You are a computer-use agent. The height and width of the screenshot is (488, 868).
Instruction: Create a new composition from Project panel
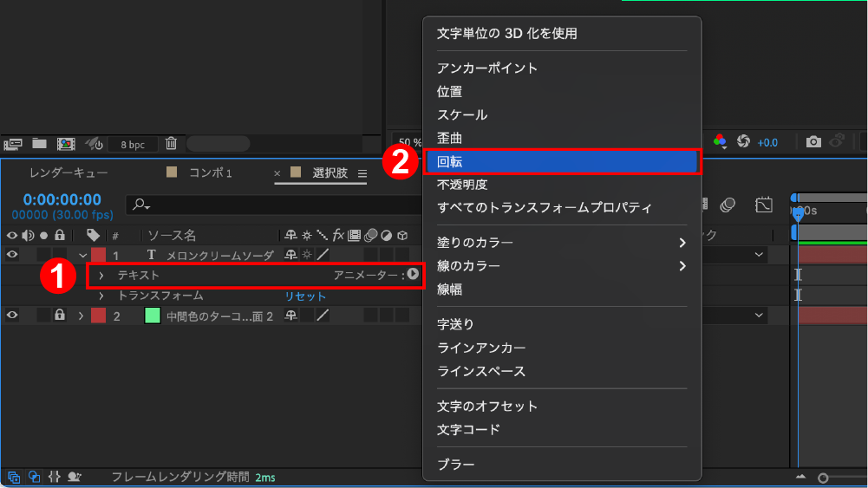(66, 145)
